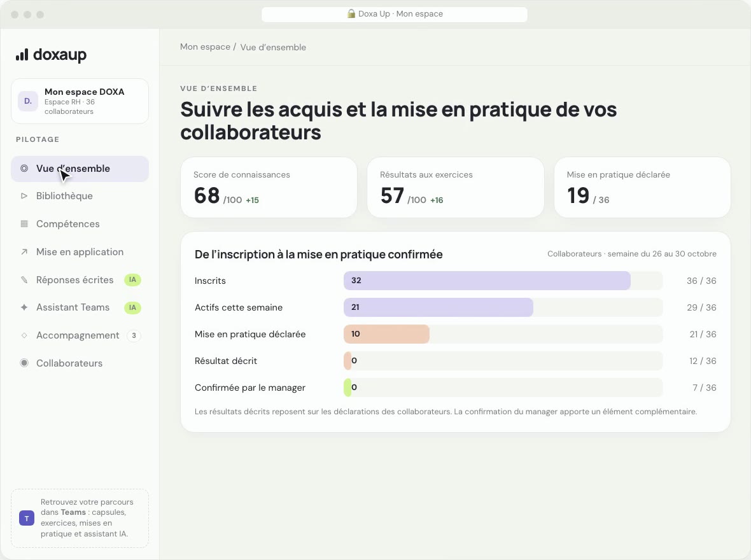Click the 7 / 36 value
This screenshot has width=751, height=560.
pos(705,388)
